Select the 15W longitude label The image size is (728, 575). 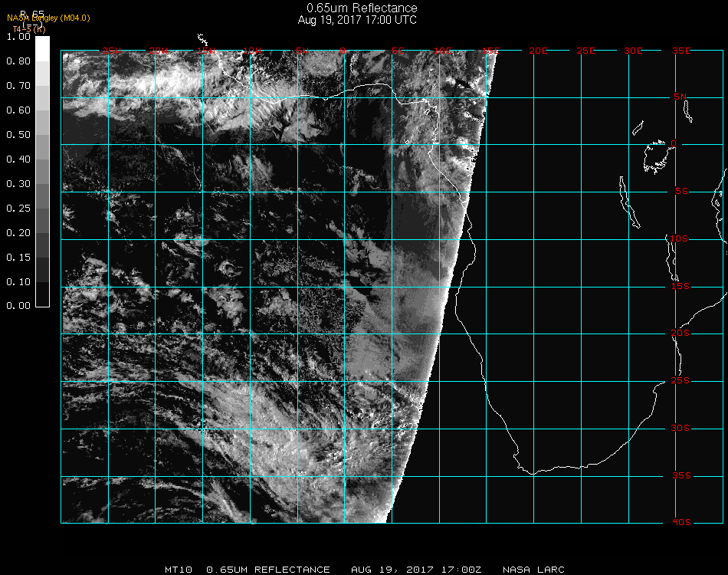tap(205, 51)
